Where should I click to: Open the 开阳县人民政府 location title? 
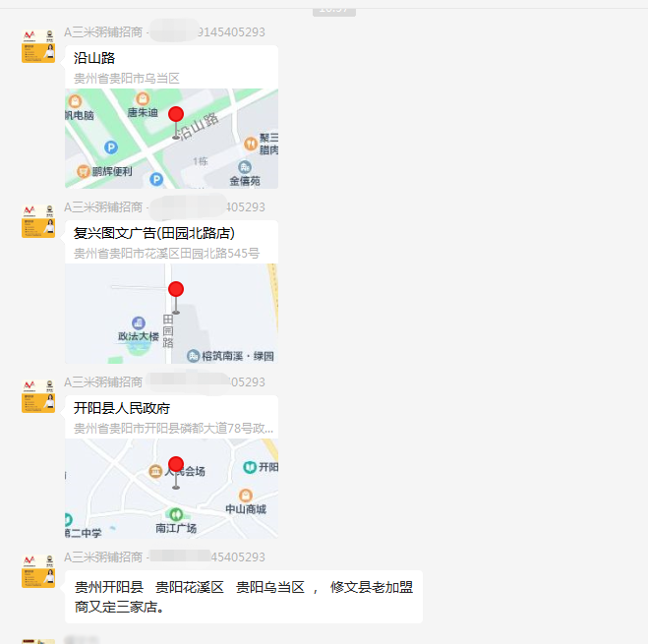point(122,408)
